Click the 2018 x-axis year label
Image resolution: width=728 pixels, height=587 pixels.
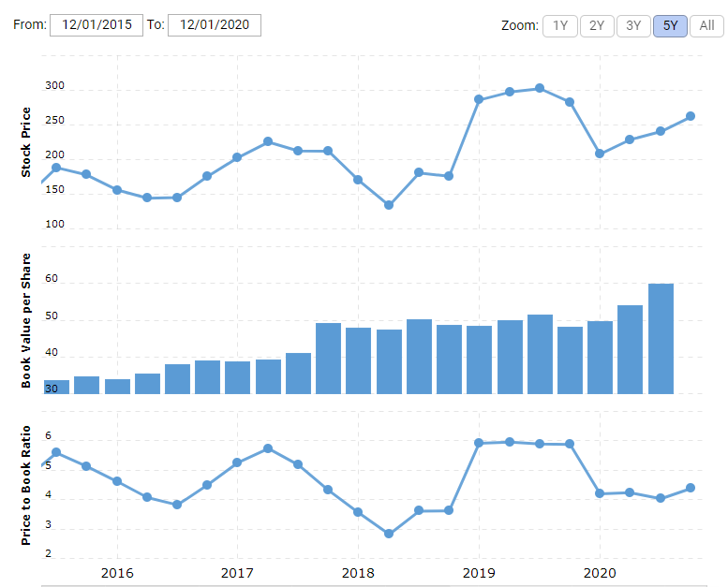(x=358, y=573)
